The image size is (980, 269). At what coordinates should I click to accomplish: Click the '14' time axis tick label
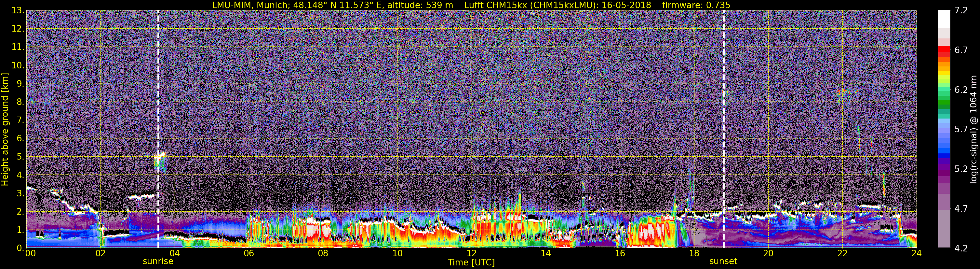tap(545, 253)
